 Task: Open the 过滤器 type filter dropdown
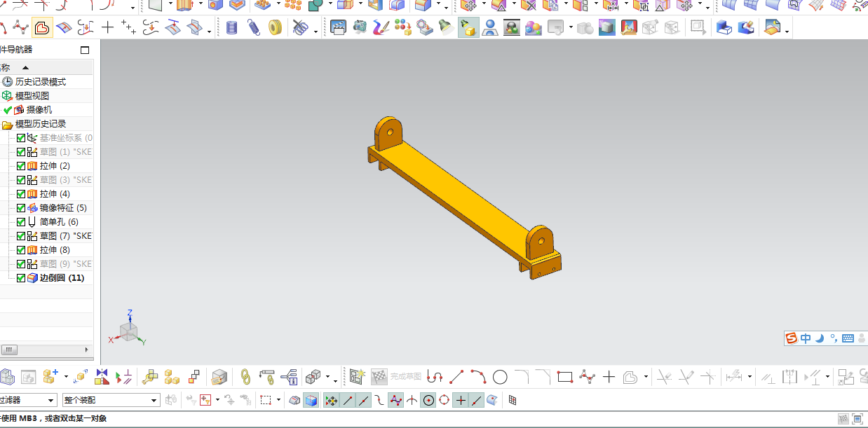pos(51,400)
